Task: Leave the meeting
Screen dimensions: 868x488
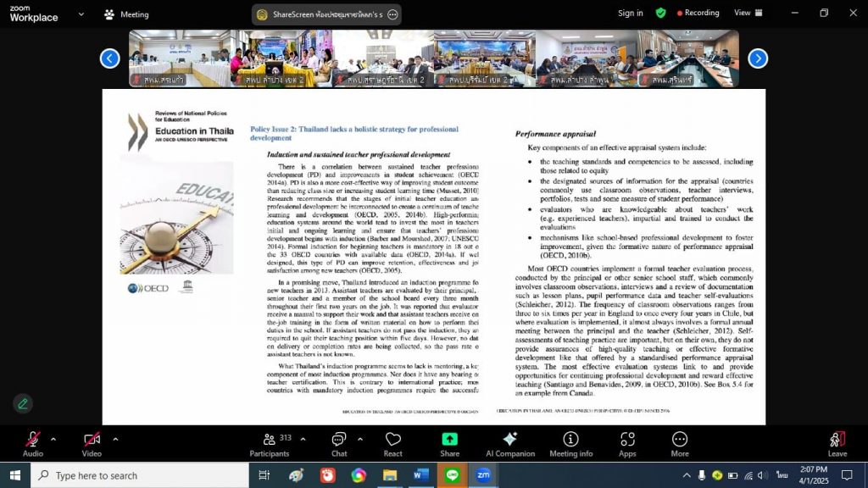Action: pyautogui.click(x=837, y=444)
